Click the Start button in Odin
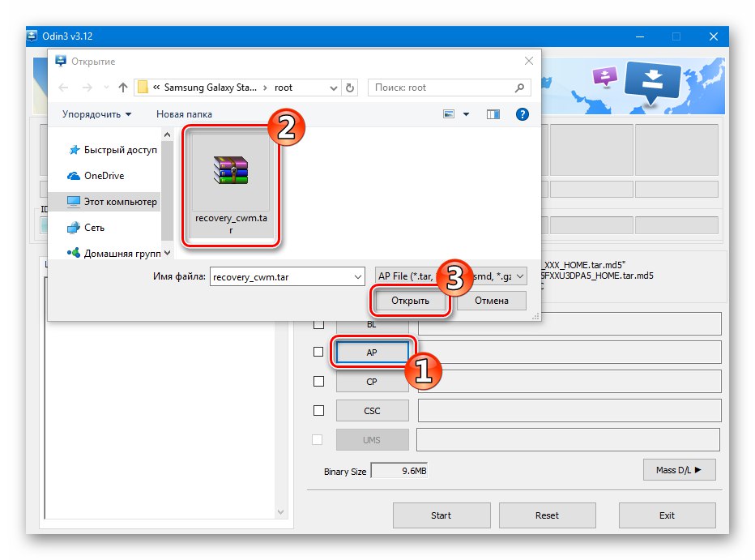755x560 pixels. (441, 515)
